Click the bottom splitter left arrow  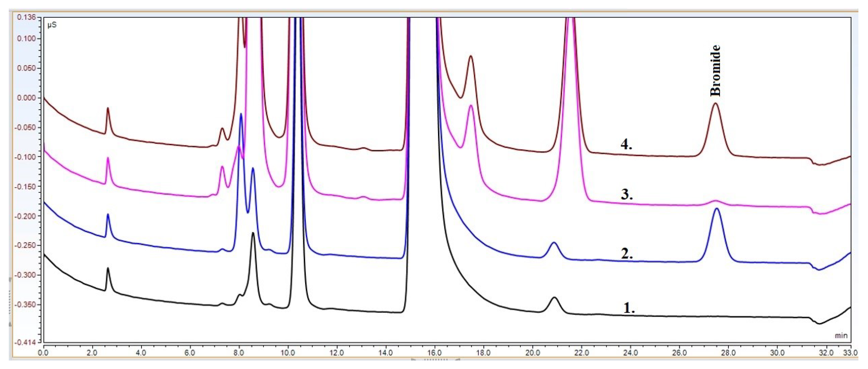pyautogui.click(x=414, y=360)
